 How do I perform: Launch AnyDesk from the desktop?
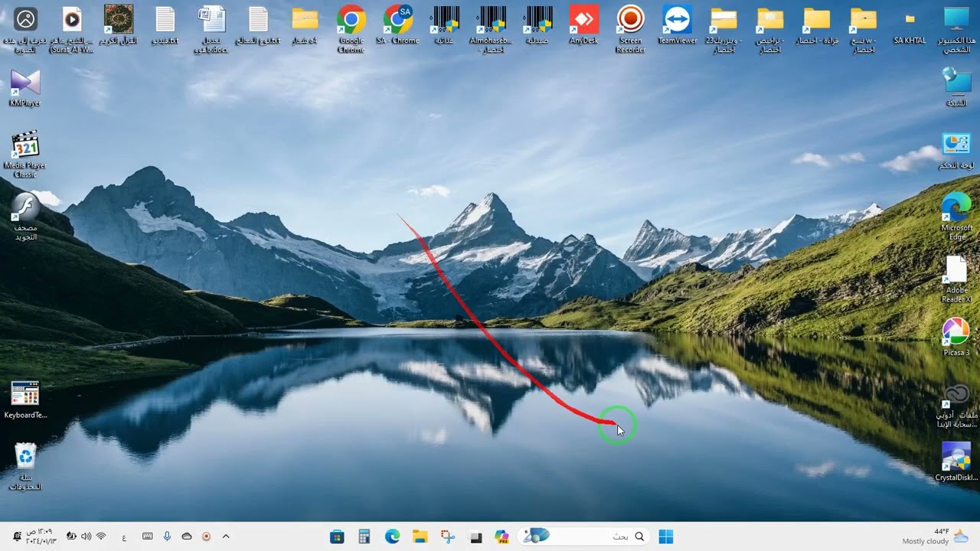tap(583, 25)
